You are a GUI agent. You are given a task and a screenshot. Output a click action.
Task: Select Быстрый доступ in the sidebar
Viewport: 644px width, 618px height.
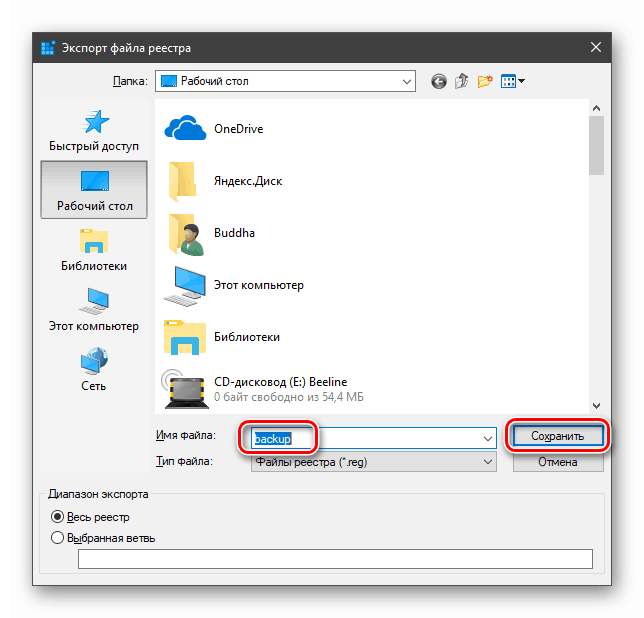(94, 131)
